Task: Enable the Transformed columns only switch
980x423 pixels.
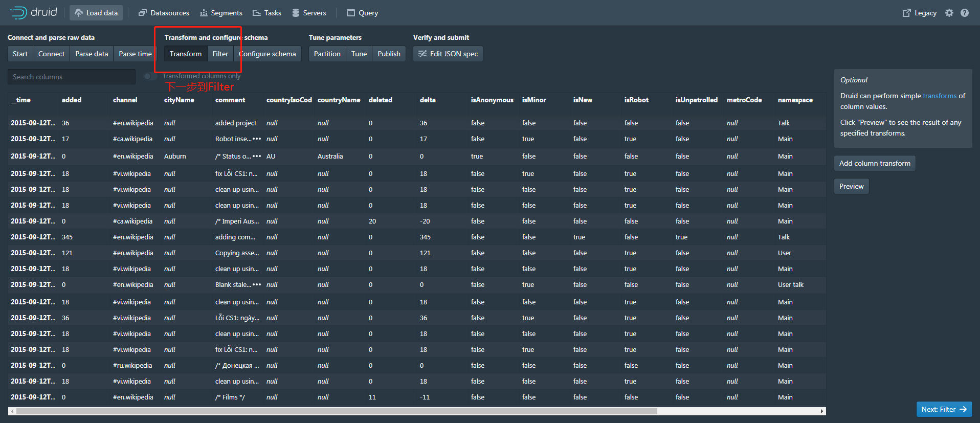Action: tap(150, 76)
